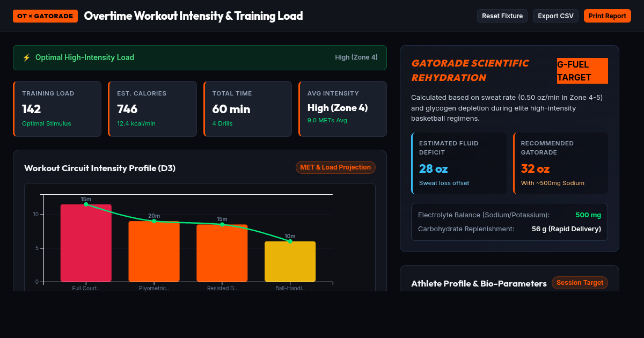
Task: Click the 9.0 METs Avg text
Action: pos(327,120)
